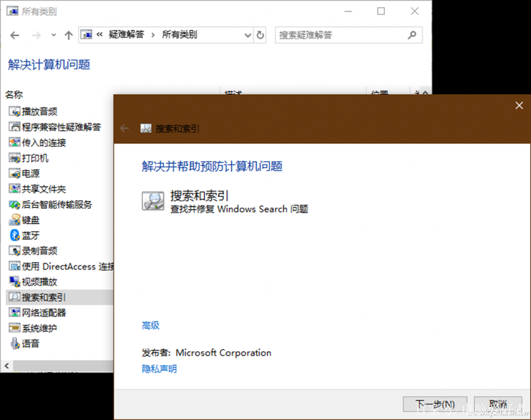This screenshot has height=420, width=531.
Task: Click the Playing Audio (播放音频) troubleshooter icon
Action: tap(15, 111)
